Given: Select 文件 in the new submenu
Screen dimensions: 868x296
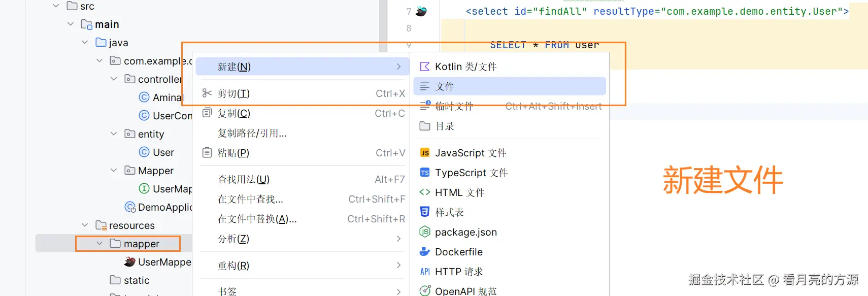Looking at the screenshot, I should point(510,86).
